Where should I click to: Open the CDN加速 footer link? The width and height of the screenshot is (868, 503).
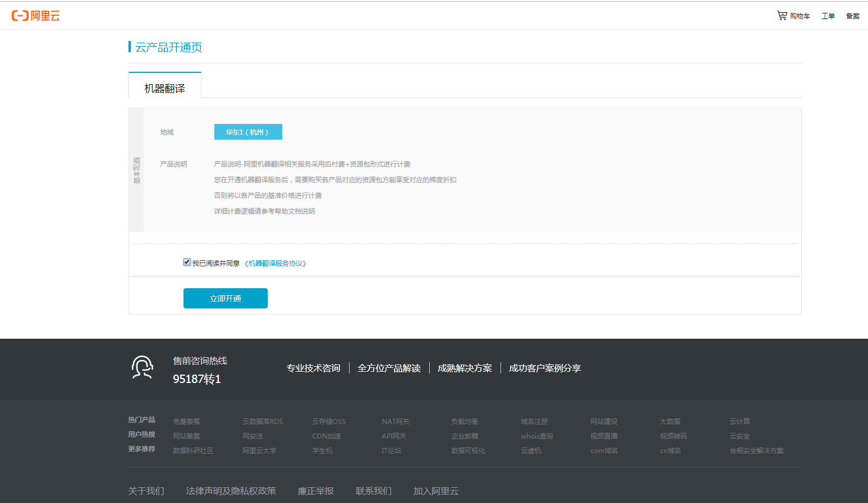327,436
